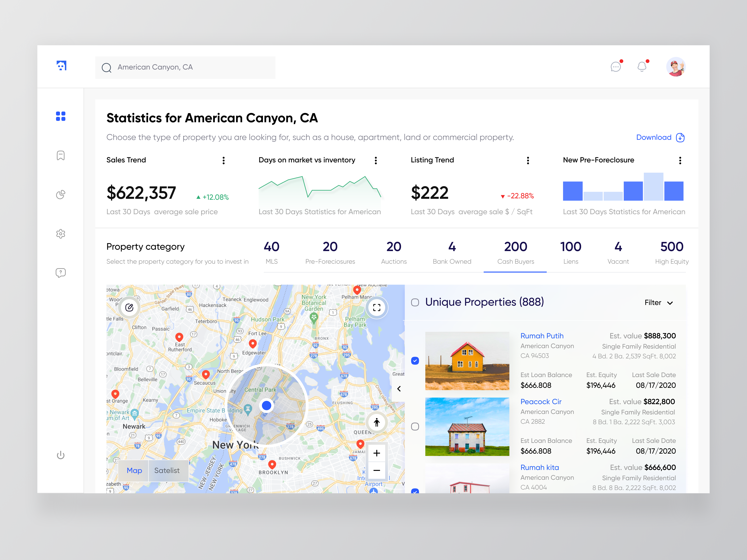
Task: Open settings via gear icon
Action: pos(61,234)
